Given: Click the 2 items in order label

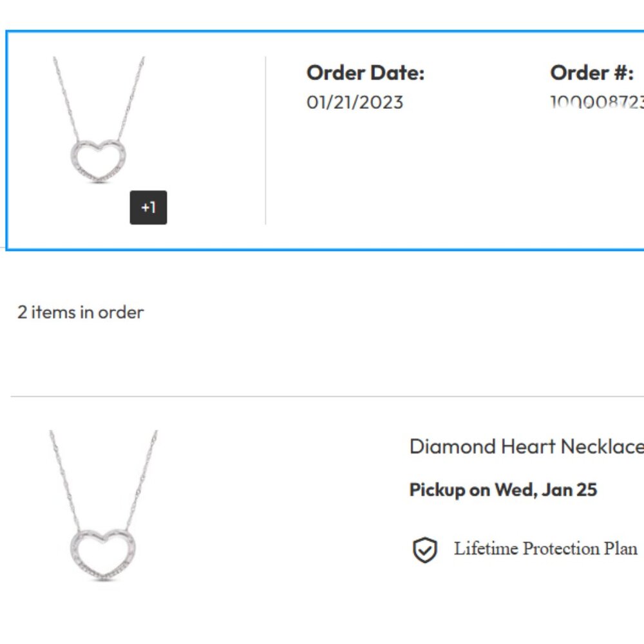Looking at the screenshot, I should [80, 312].
